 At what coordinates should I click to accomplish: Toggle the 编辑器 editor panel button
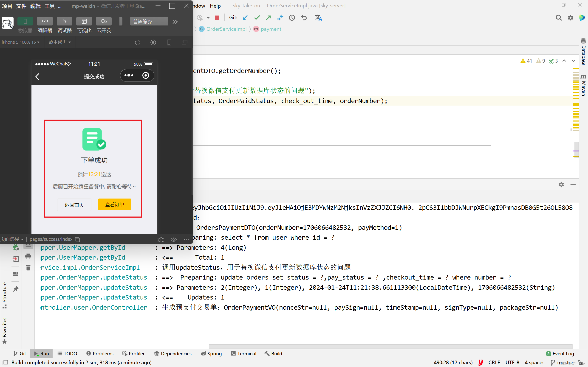pos(45,21)
